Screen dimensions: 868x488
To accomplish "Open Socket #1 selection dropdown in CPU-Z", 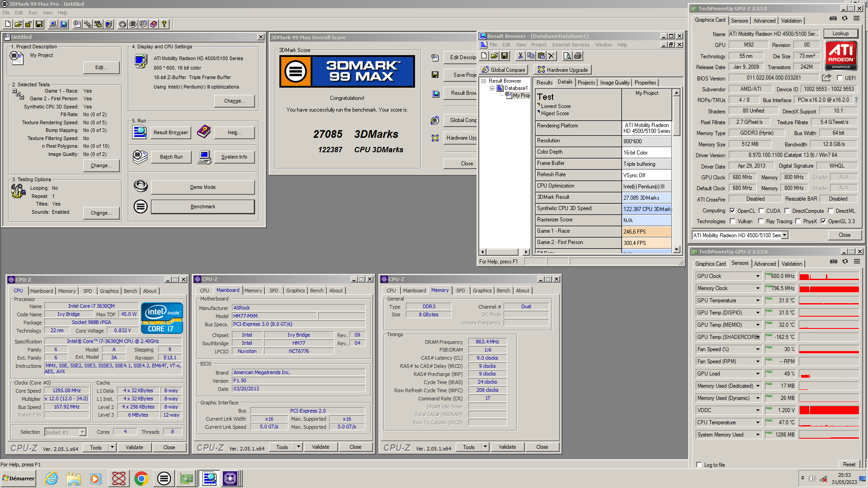I will (x=82, y=432).
